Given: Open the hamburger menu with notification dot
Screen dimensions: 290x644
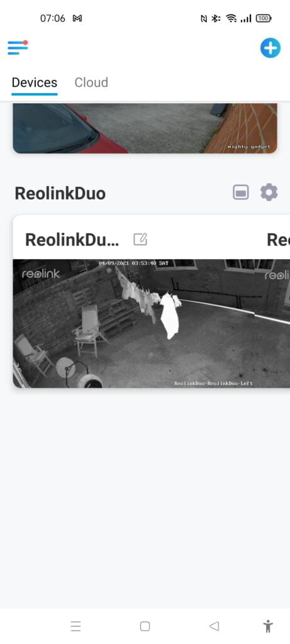Looking at the screenshot, I should (x=18, y=47).
